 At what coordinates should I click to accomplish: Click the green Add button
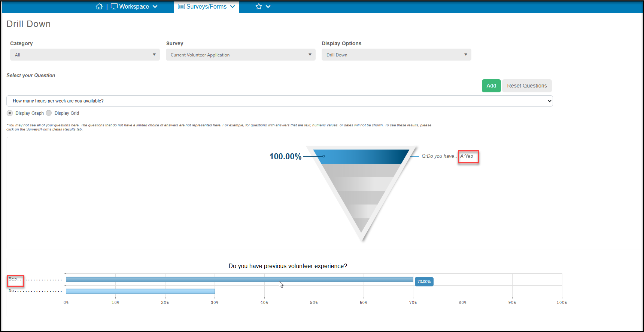pyautogui.click(x=491, y=86)
